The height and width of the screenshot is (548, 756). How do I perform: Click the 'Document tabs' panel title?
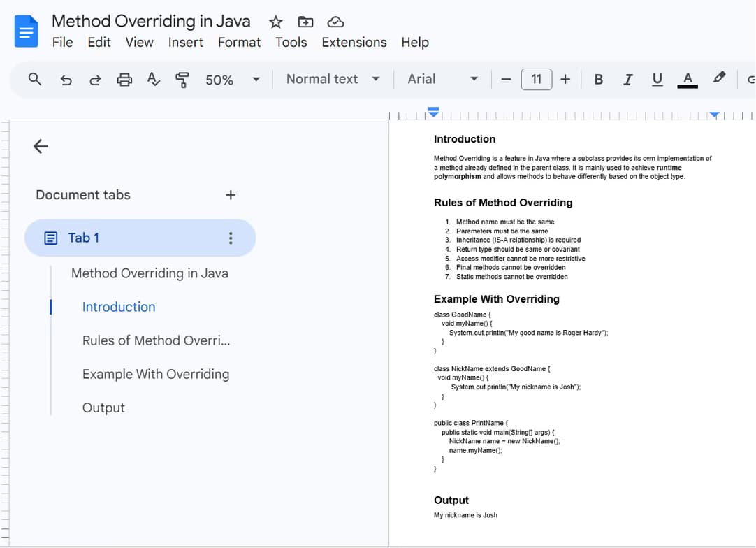(x=83, y=195)
